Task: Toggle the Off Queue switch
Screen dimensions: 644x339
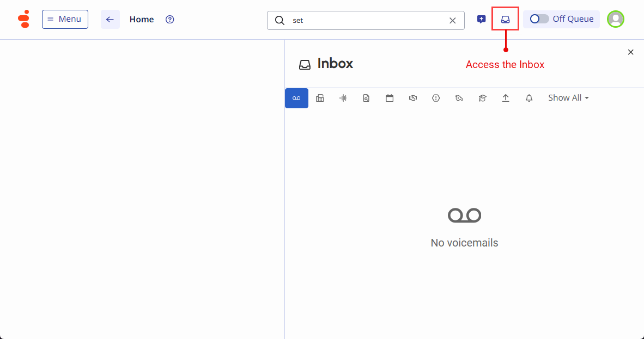Action: point(539,19)
